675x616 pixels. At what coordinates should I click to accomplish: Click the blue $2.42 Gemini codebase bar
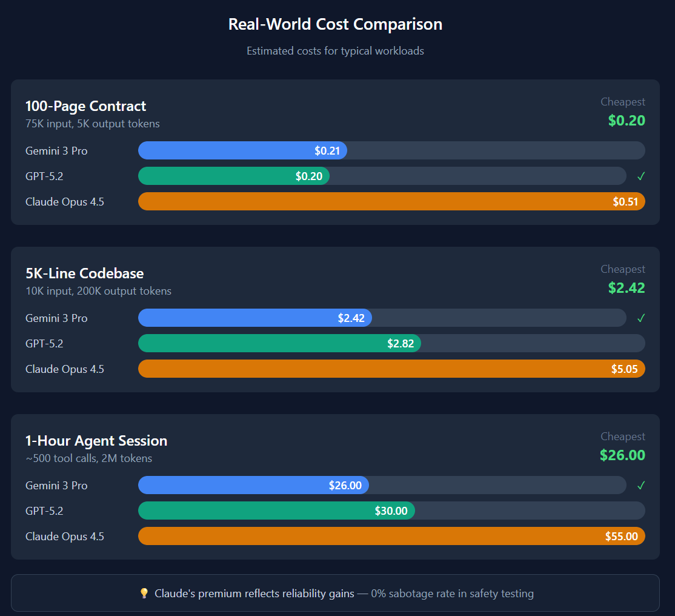[x=255, y=318]
